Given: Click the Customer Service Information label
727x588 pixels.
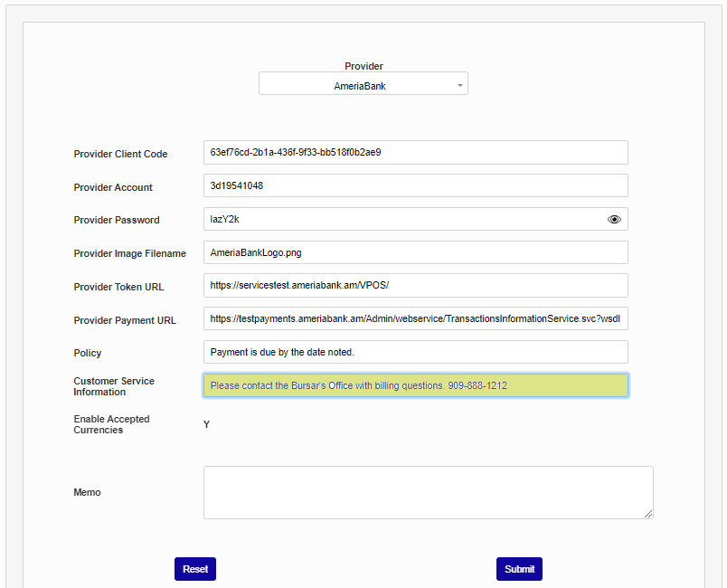Looking at the screenshot, I should click(114, 386).
